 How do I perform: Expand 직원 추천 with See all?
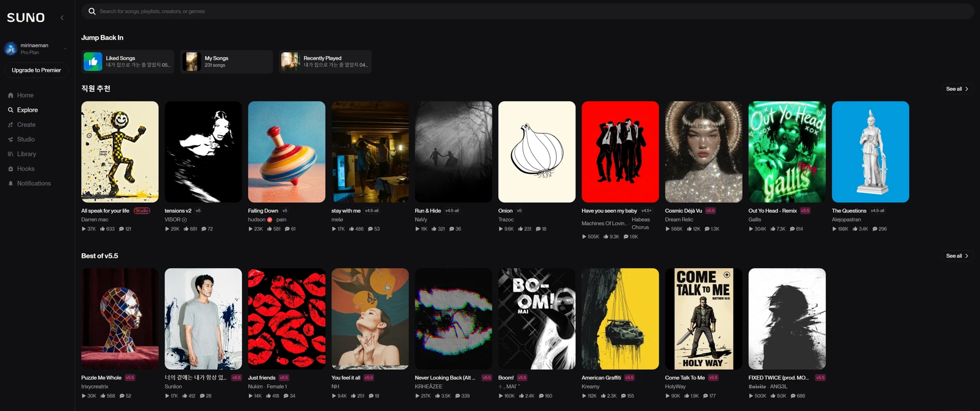[957, 89]
